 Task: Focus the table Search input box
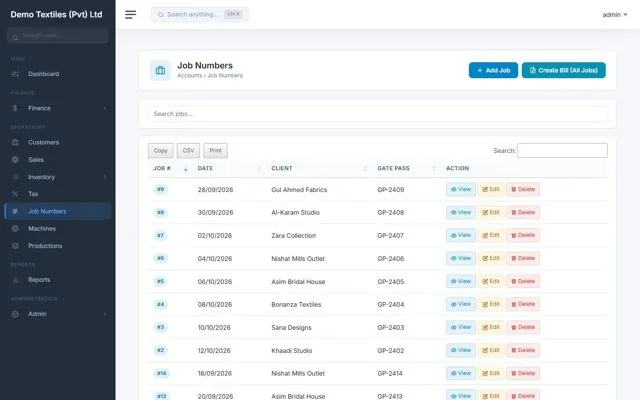pyautogui.click(x=562, y=151)
